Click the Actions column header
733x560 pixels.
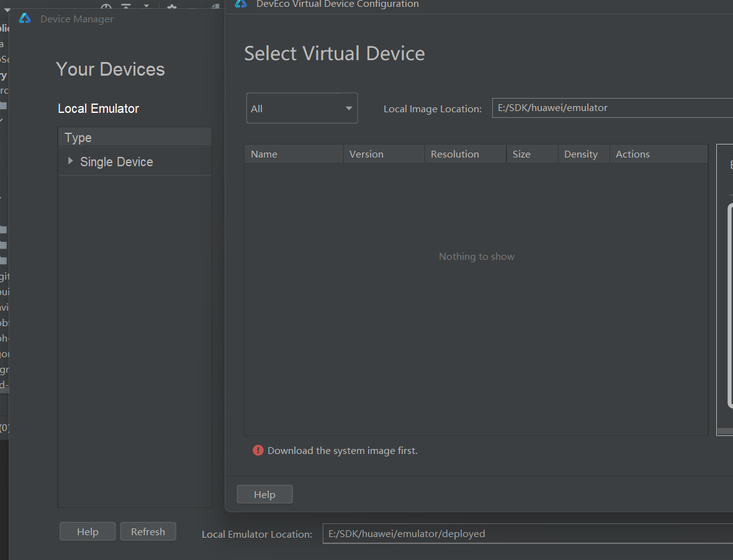coord(659,154)
